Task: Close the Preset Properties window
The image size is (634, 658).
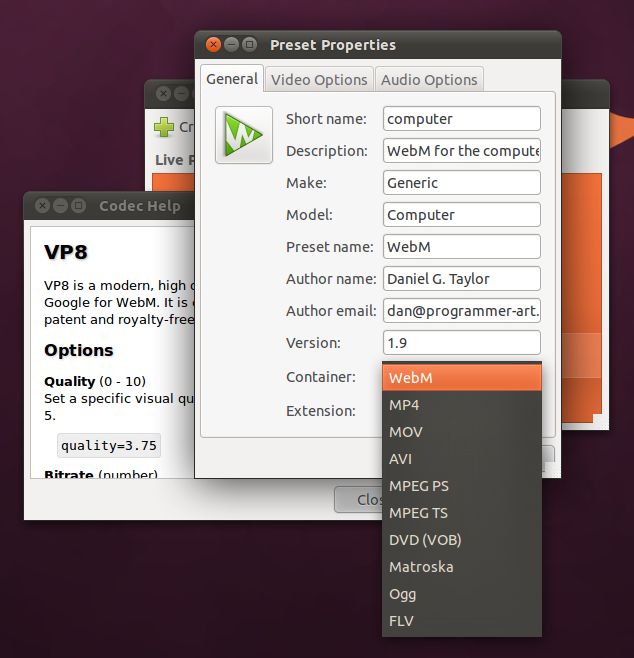Action: 213,44
